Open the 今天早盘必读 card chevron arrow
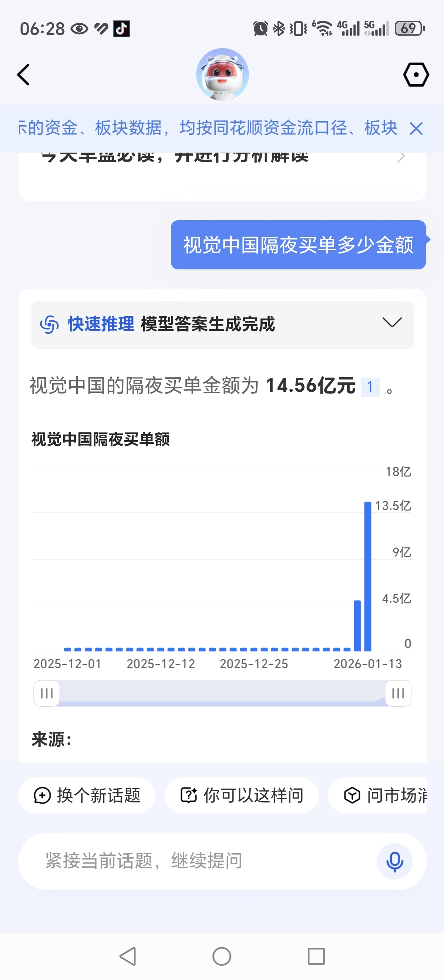 click(x=401, y=157)
